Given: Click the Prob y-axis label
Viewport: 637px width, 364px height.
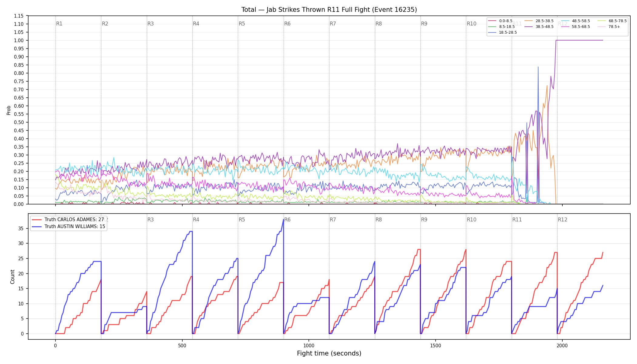Looking at the screenshot, I should click(x=9, y=110).
